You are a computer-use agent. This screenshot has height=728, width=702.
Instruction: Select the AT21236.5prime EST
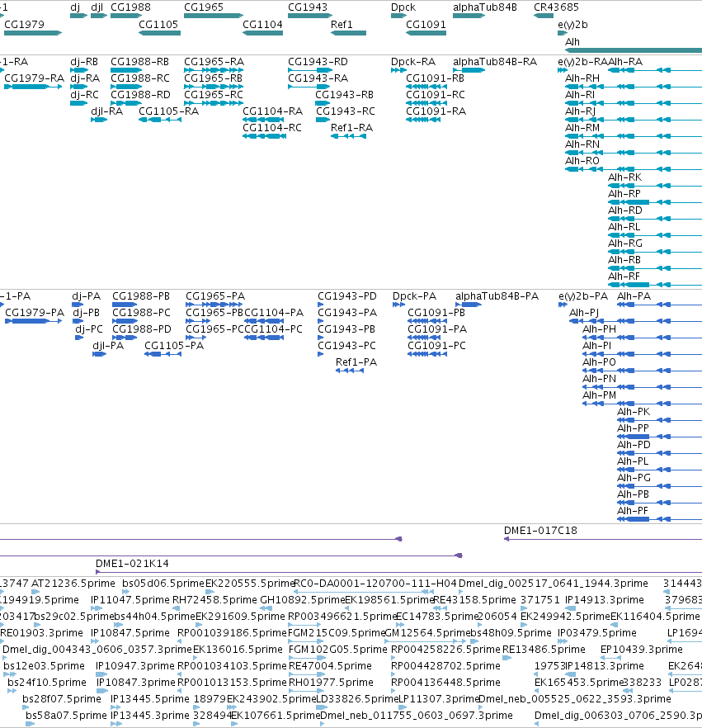click(35, 592)
